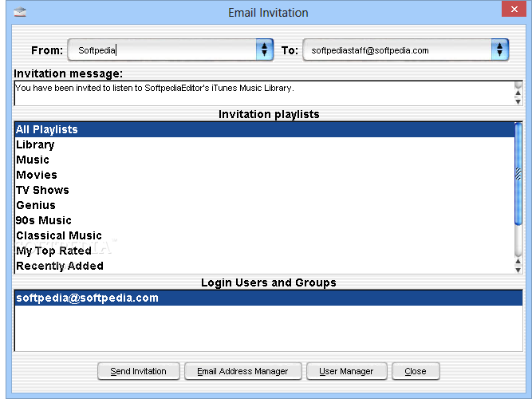Select the Library playlist row
The width and height of the screenshot is (532, 399).
point(264,144)
